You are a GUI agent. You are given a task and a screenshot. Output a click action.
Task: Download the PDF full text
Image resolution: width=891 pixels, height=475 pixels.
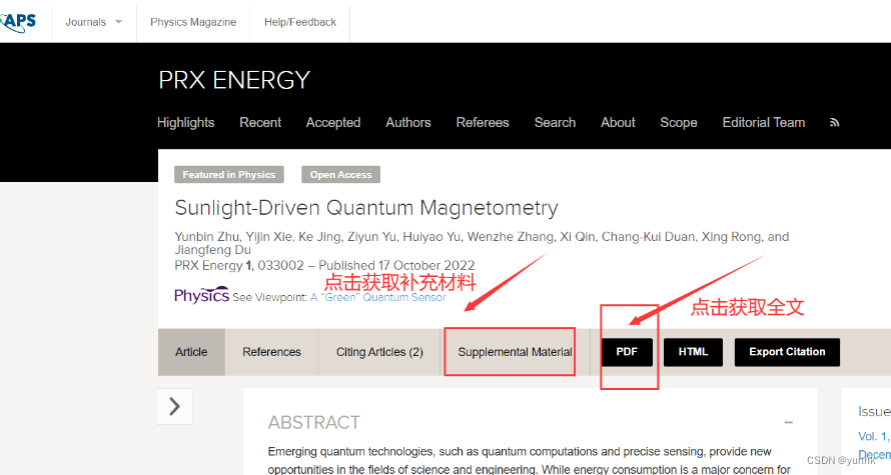[627, 352]
